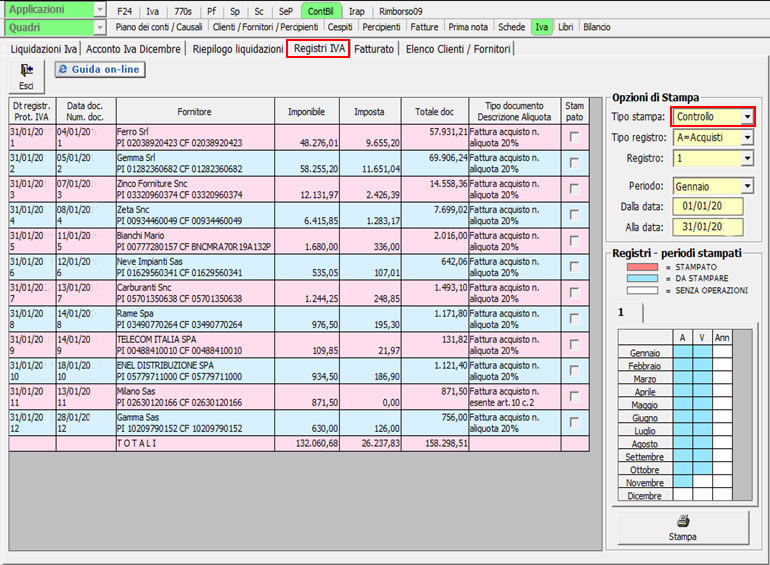Tick the Stampato checkbox for TELECOM ITALIA SPA
This screenshot has width=770, height=565.
[x=574, y=345]
